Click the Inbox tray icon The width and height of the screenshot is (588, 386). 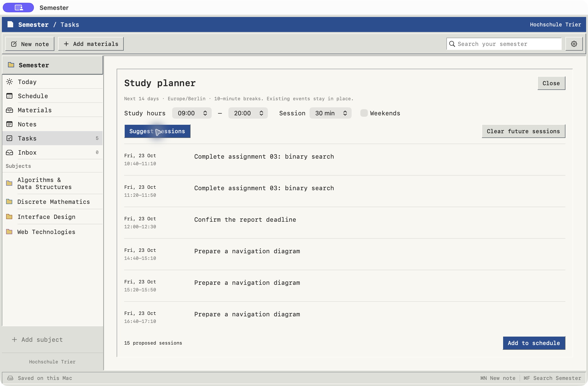(9, 152)
